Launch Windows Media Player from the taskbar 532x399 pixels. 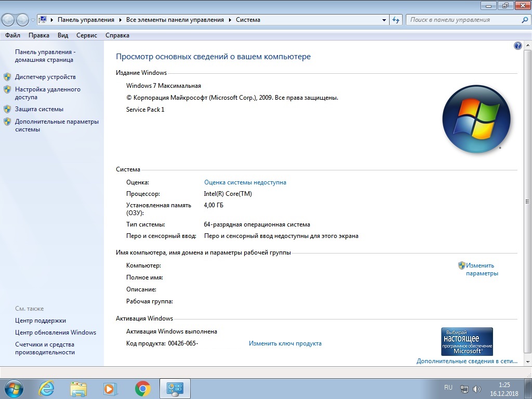click(x=110, y=389)
